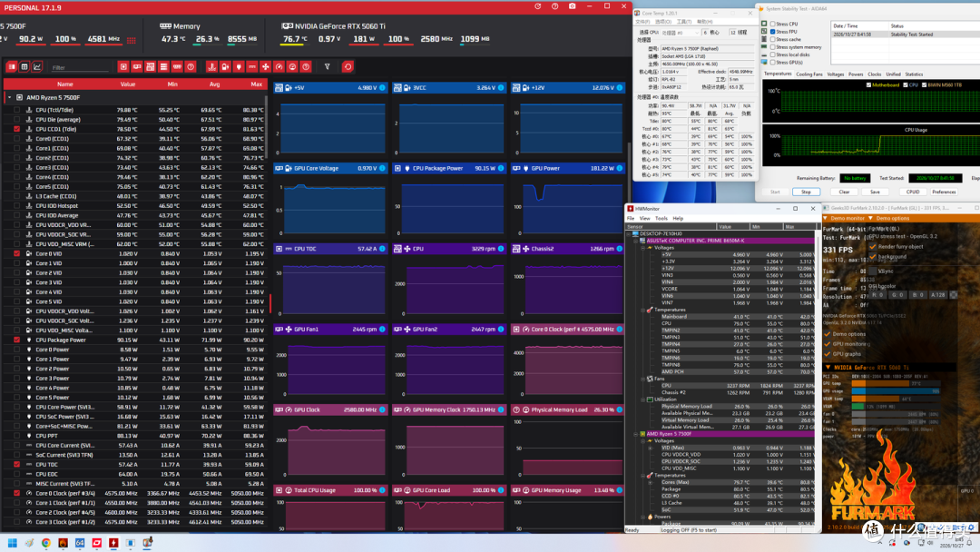Click the sensor Filter input field
This screenshot has width=980, height=552.
(x=79, y=67)
